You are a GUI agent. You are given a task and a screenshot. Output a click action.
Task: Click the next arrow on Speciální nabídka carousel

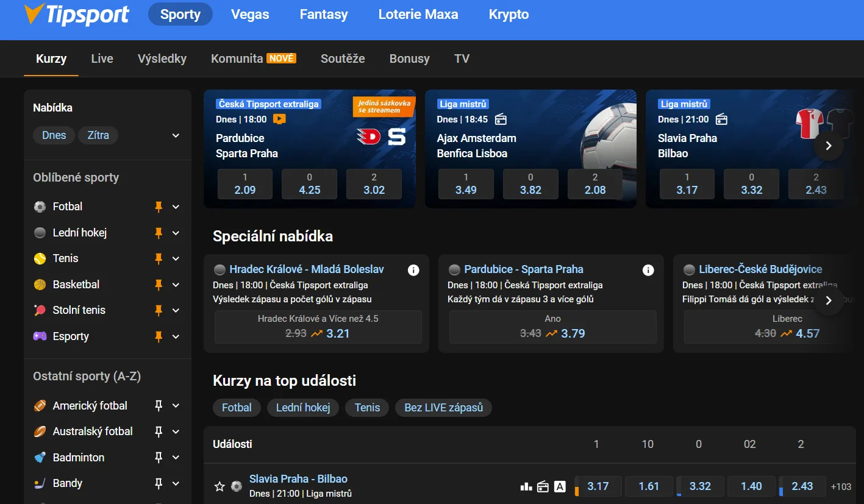828,300
